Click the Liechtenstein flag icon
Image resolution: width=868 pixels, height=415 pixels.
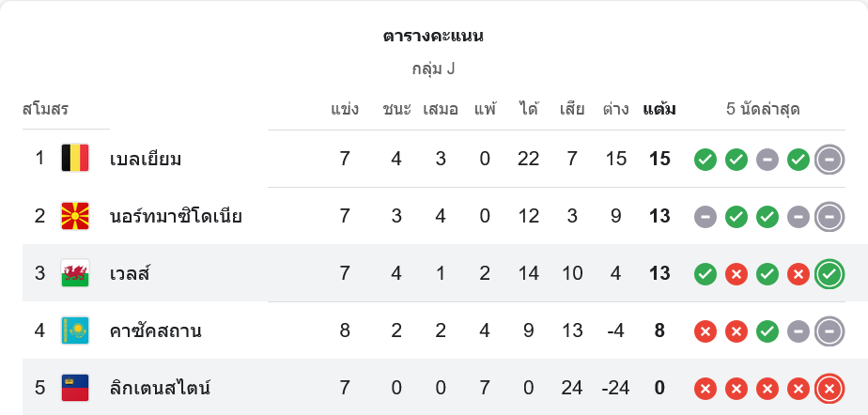74,388
